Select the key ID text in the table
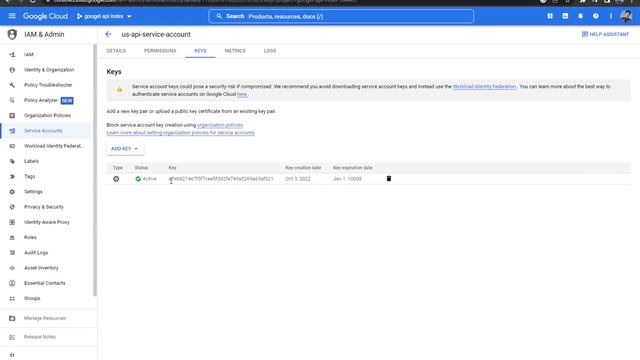Screen dimensions: 640x360 coord(221,179)
